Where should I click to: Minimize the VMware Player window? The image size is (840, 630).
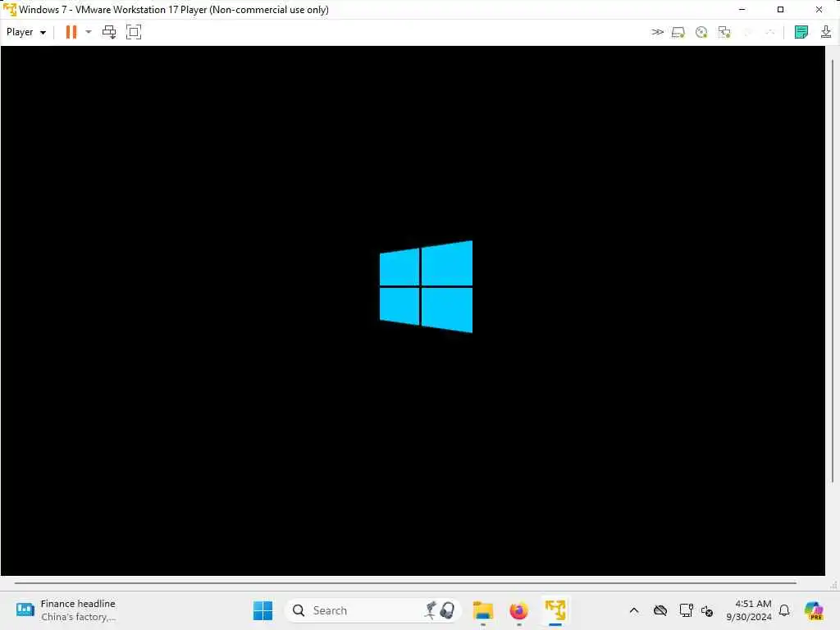(x=742, y=10)
